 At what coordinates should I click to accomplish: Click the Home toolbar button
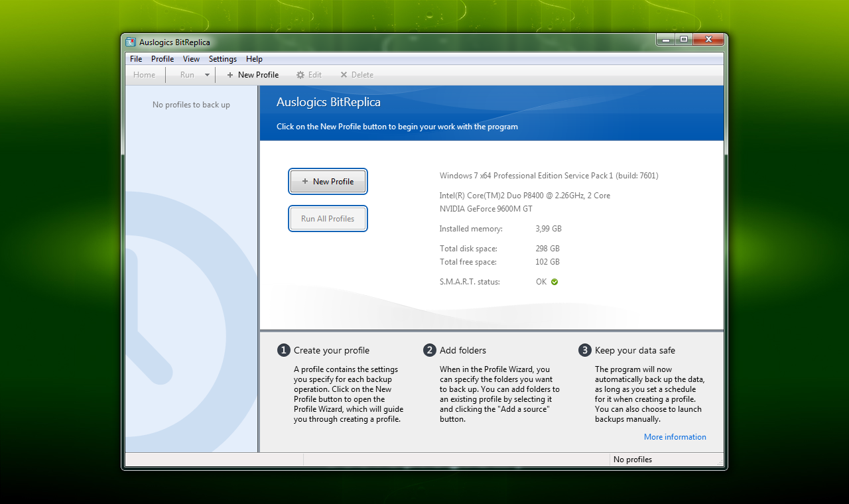click(145, 75)
